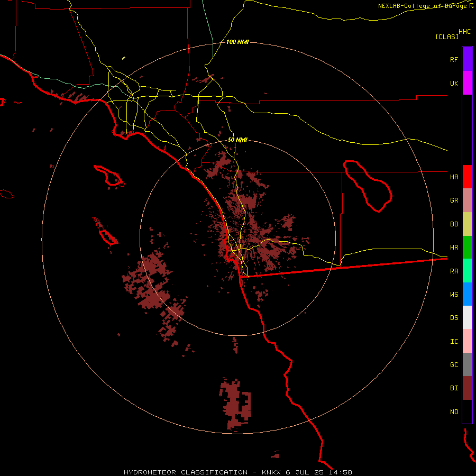Click the UK magenta legend swatch
Viewport: 476px width, 476px height.
[467, 83]
